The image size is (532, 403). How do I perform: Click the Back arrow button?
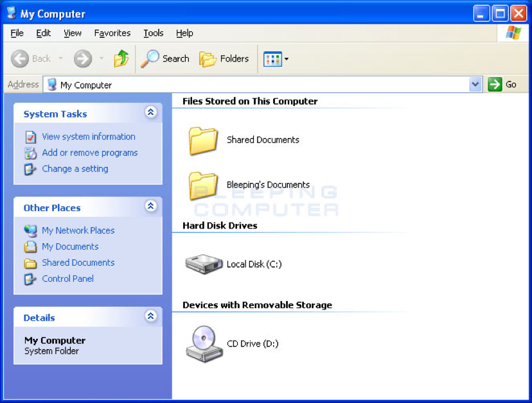coord(20,58)
